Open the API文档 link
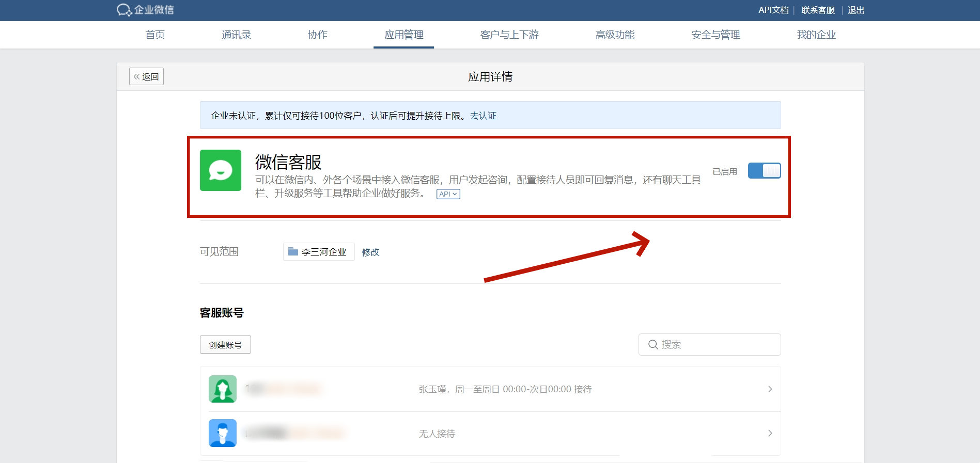This screenshot has width=980, height=463. [x=773, y=10]
